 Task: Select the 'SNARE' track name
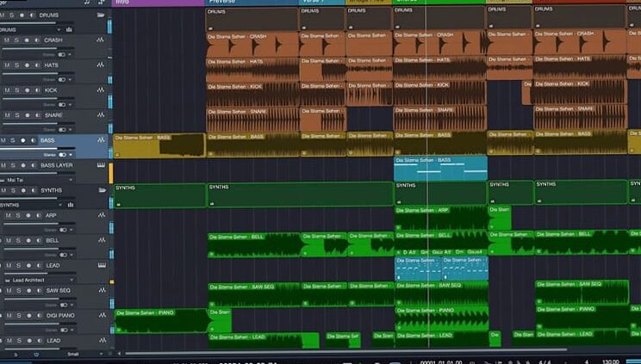click(53, 115)
